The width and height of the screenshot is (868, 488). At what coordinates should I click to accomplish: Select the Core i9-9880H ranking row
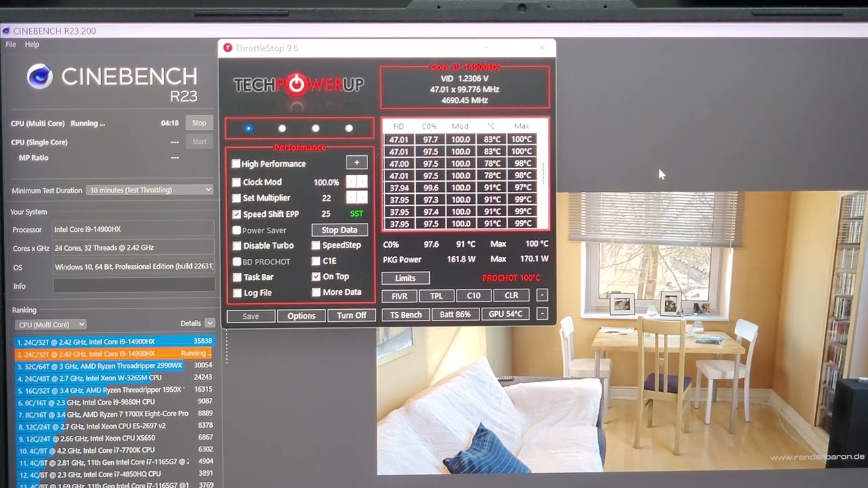[x=115, y=402]
